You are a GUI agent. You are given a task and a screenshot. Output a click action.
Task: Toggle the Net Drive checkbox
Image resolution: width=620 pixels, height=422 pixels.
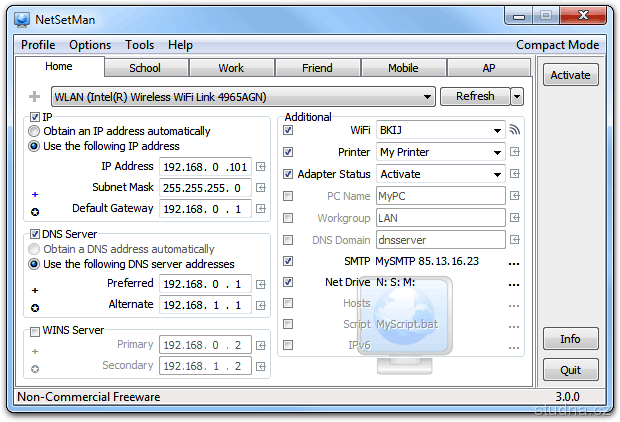288,282
